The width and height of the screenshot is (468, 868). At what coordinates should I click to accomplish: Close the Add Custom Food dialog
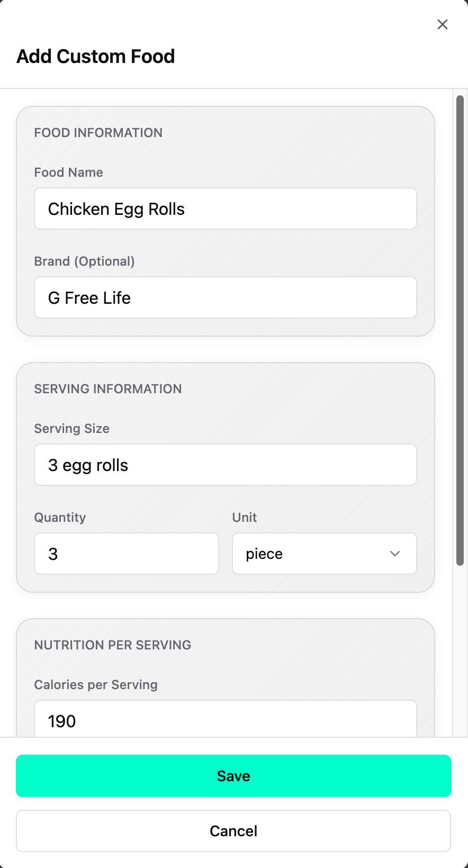443,24
